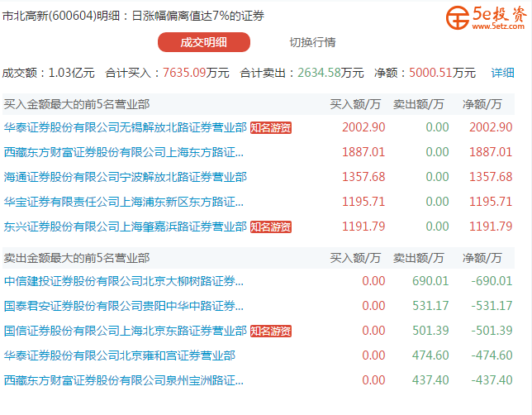The height and width of the screenshot is (415, 532).
Task: Click 净额/万 header in sell table
Action: coord(482,258)
